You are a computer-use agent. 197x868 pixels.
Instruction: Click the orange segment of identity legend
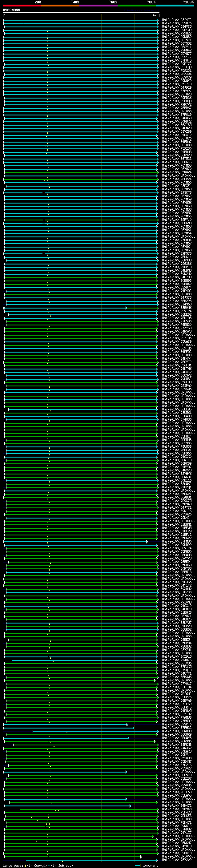pos(60,6)
